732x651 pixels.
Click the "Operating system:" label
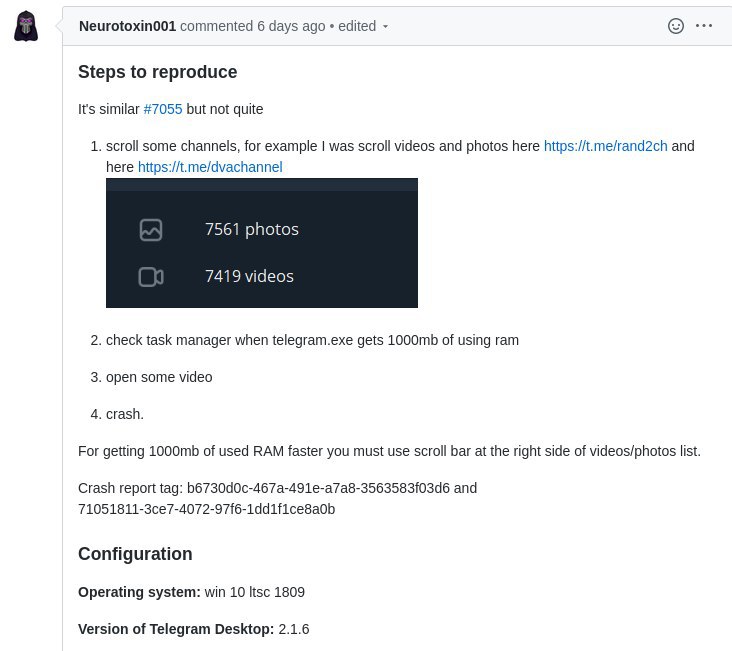pyautogui.click(x=139, y=592)
